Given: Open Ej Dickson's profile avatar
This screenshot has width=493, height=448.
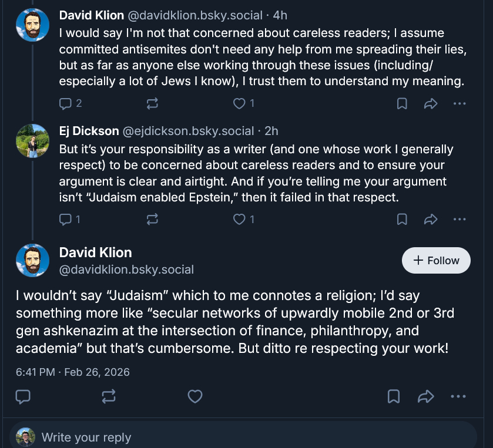Looking at the screenshot, I should click(x=32, y=141).
